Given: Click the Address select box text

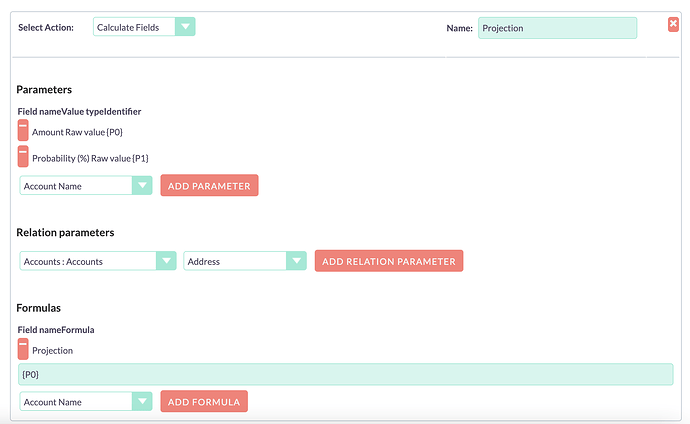Looking at the screenshot, I should (203, 261).
